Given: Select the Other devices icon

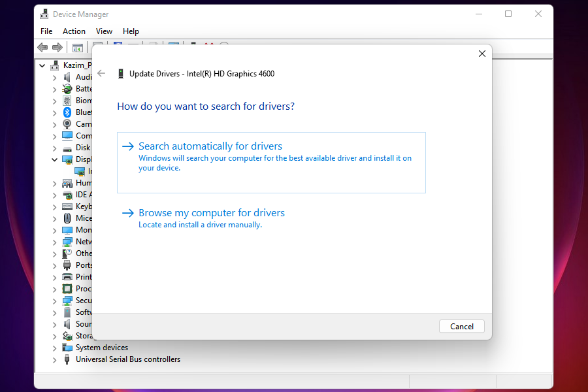Looking at the screenshot, I should click(x=67, y=253).
